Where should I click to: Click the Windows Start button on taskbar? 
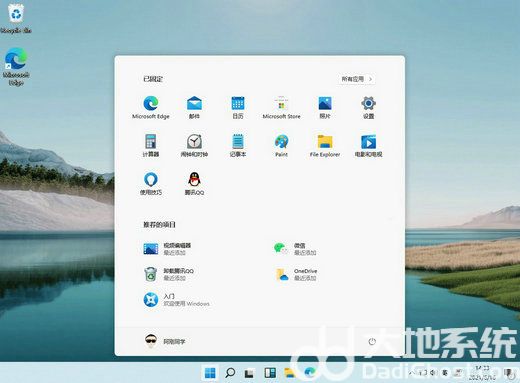[210, 373]
